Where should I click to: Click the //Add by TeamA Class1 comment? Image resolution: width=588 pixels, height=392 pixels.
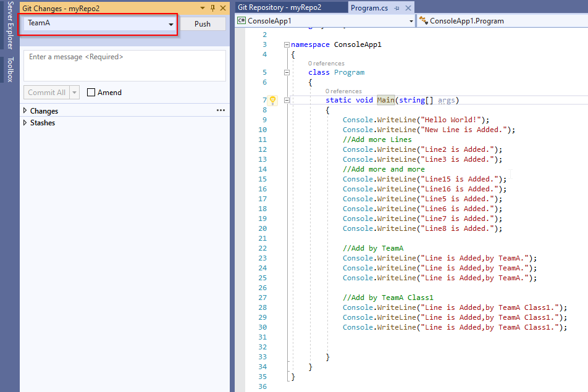click(x=388, y=298)
